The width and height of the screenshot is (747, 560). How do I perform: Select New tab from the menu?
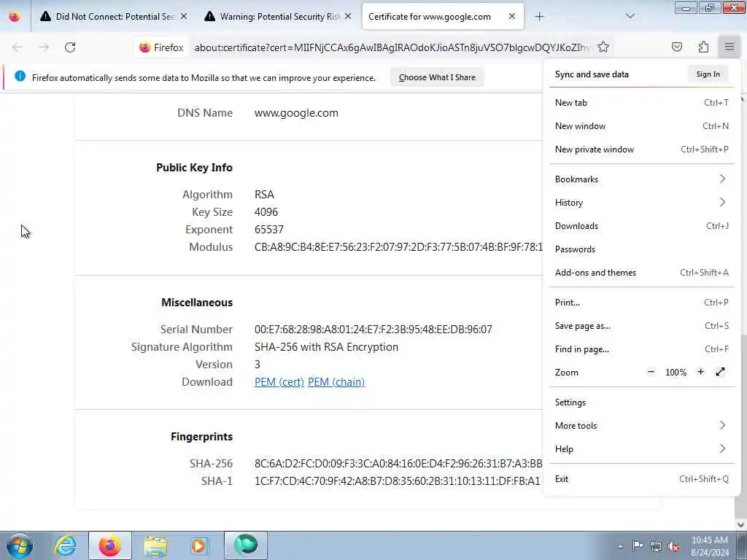coord(641,102)
